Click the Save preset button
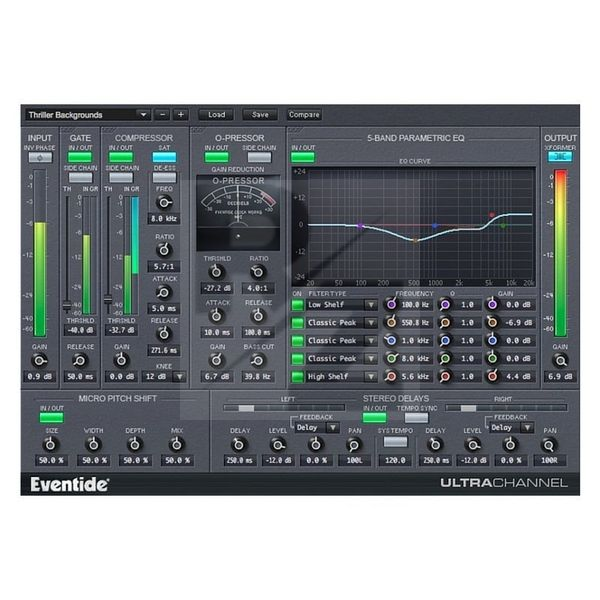Image resolution: width=600 pixels, height=600 pixels. coord(260,114)
